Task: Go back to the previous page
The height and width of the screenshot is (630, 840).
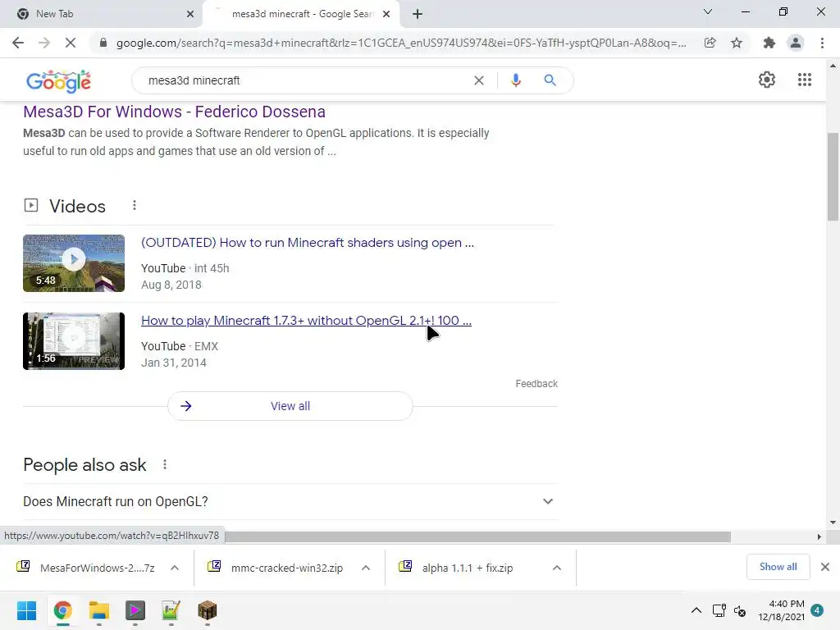Action: (x=18, y=43)
